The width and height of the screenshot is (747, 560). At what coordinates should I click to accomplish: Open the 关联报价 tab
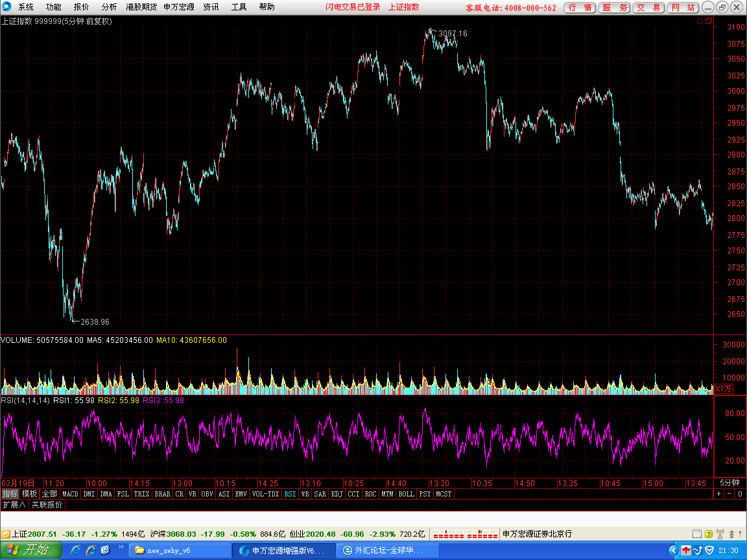tap(47, 505)
